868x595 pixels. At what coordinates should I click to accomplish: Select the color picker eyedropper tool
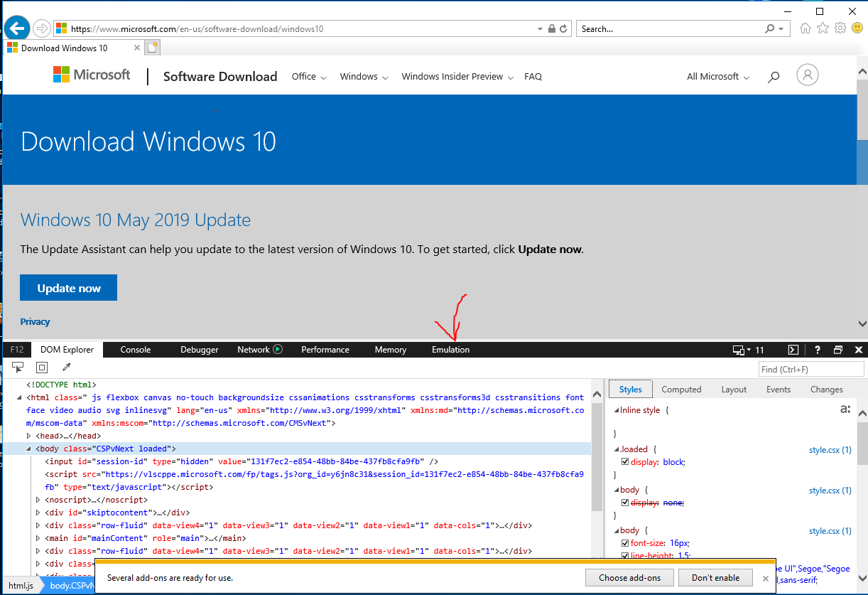coord(67,368)
